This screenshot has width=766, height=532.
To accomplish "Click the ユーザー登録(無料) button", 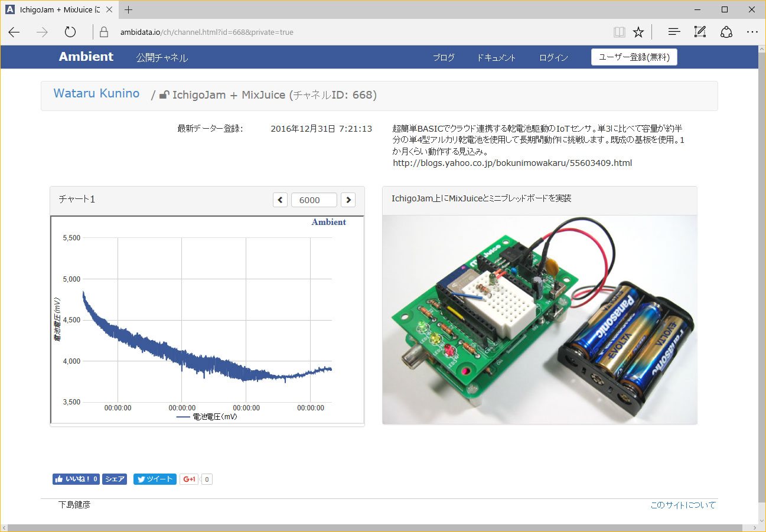I will click(634, 57).
